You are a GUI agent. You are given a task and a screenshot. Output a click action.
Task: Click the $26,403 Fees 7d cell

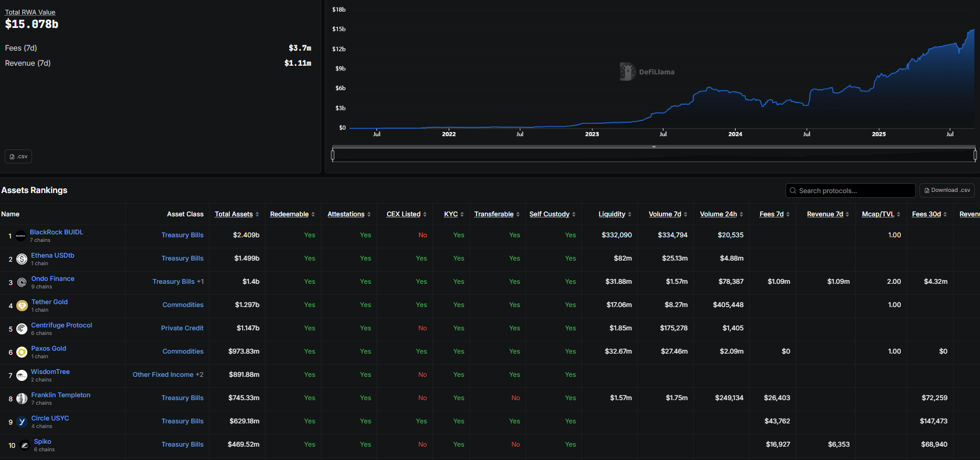click(777, 398)
